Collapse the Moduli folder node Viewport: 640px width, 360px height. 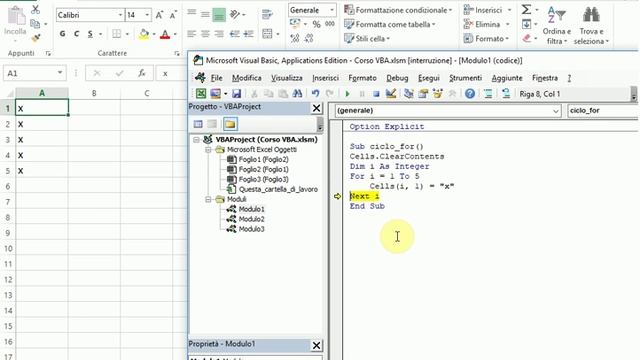[x=208, y=200]
